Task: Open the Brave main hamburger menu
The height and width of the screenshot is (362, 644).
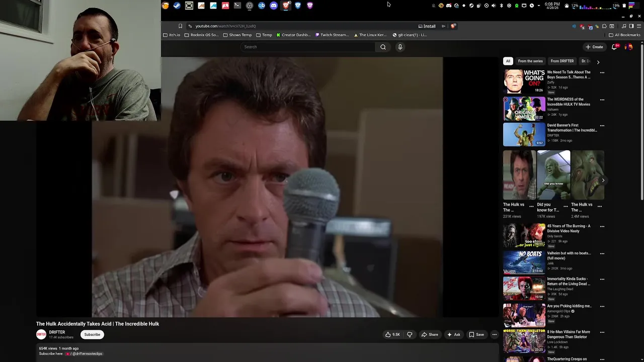Action: pos(639,26)
